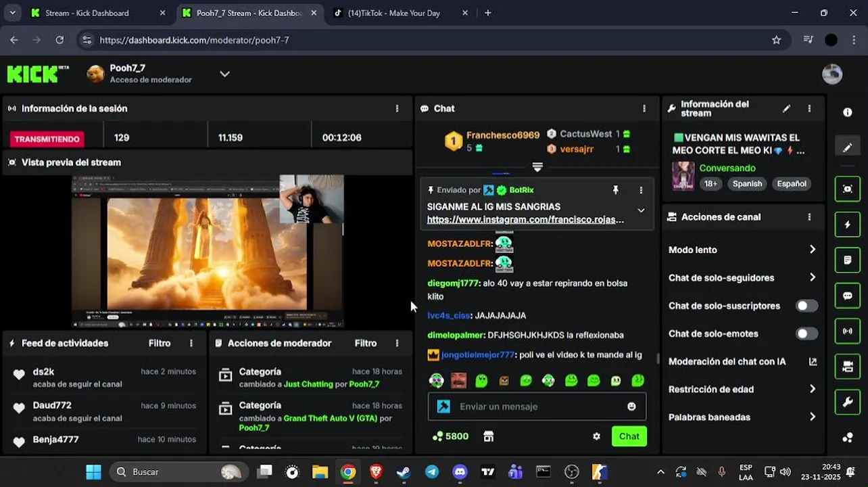Image resolution: width=868 pixels, height=487 pixels.
Task: Open Chat de solo-seguidores settings
Action: (x=742, y=277)
